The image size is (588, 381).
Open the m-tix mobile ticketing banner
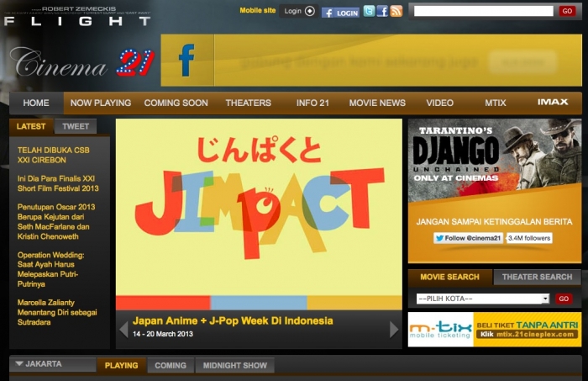pyautogui.click(x=495, y=330)
